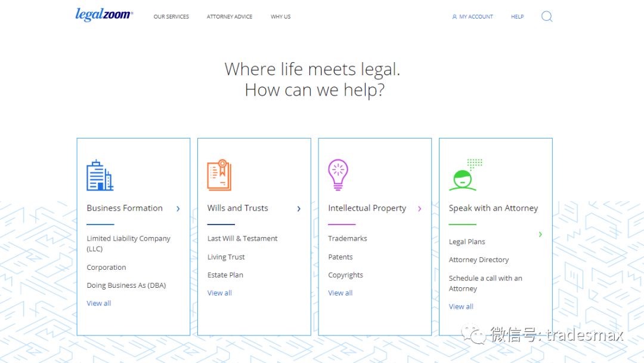This screenshot has height=363, width=644.
Task: Click the LegalZoom logo
Action: click(104, 15)
